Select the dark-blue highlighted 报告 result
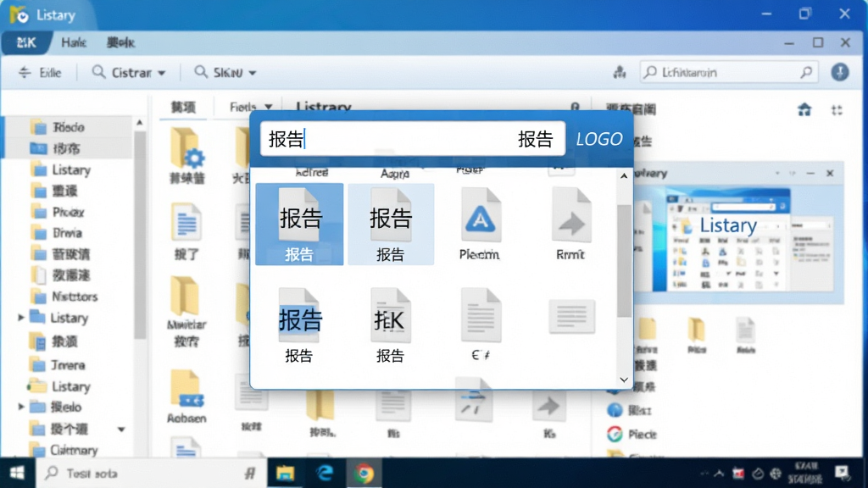The height and width of the screenshot is (488, 868). click(x=299, y=224)
